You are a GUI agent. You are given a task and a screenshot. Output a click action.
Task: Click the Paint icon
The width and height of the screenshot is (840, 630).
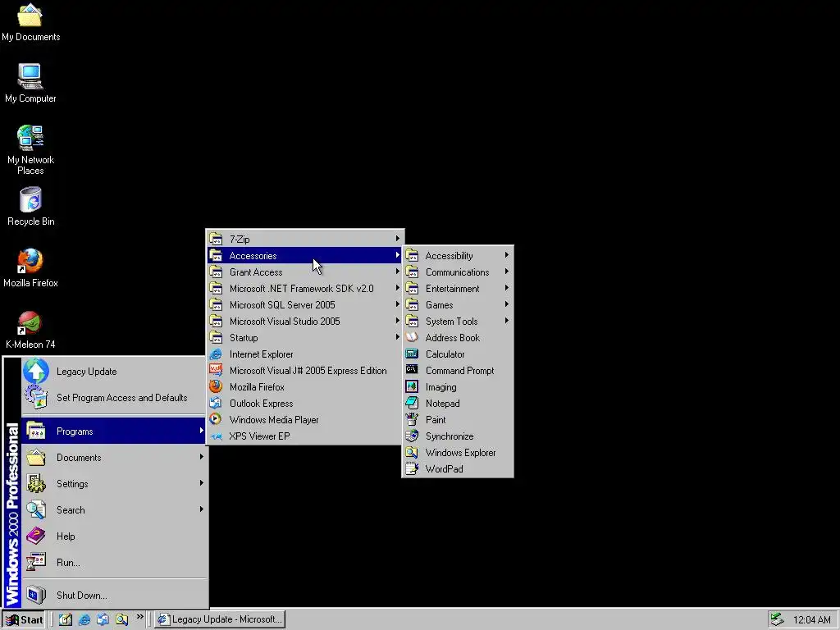(412, 419)
